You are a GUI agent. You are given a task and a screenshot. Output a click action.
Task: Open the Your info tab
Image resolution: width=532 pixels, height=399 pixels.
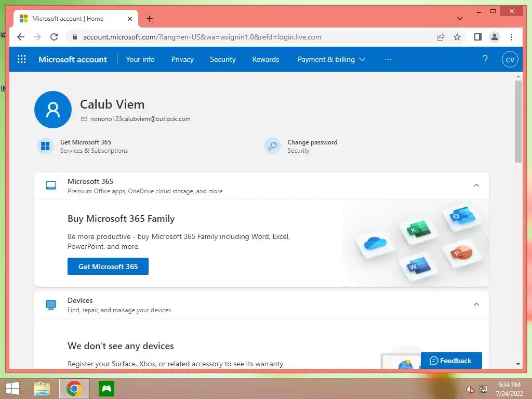point(140,59)
